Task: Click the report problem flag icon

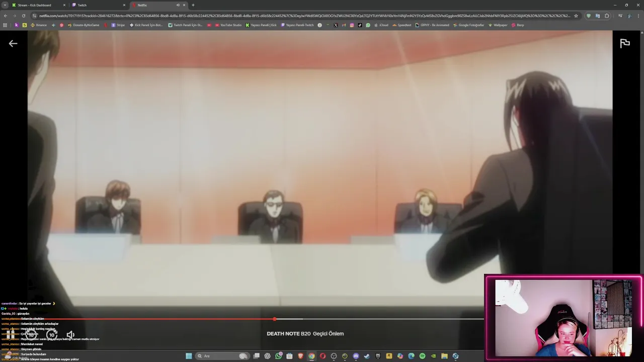Action: (x=625, y=44)
